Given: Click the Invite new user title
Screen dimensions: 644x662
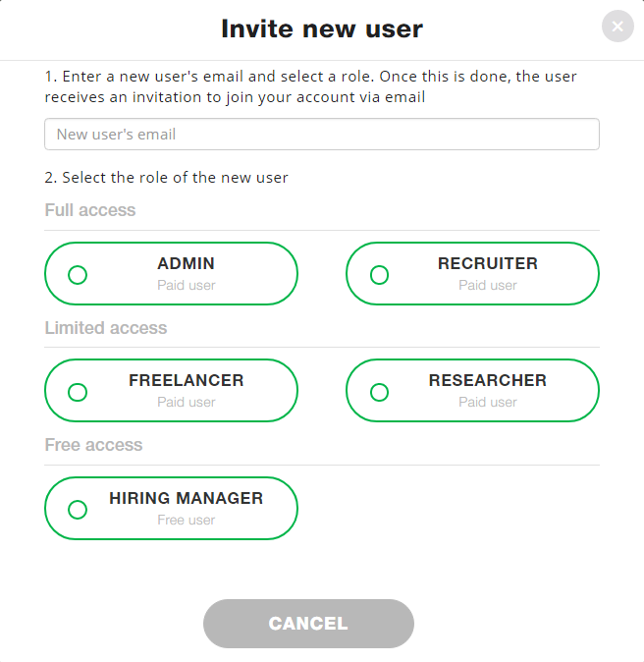Looking at the screenshot, I should [x=322, y=28].
